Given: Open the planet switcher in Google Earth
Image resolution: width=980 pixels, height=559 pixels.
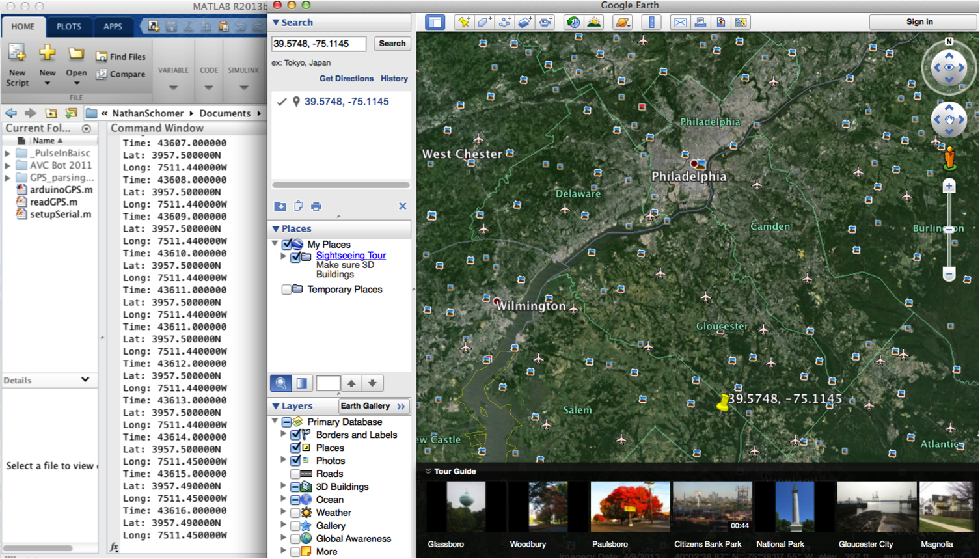Looking at the screenshot, I should point(623,22).
